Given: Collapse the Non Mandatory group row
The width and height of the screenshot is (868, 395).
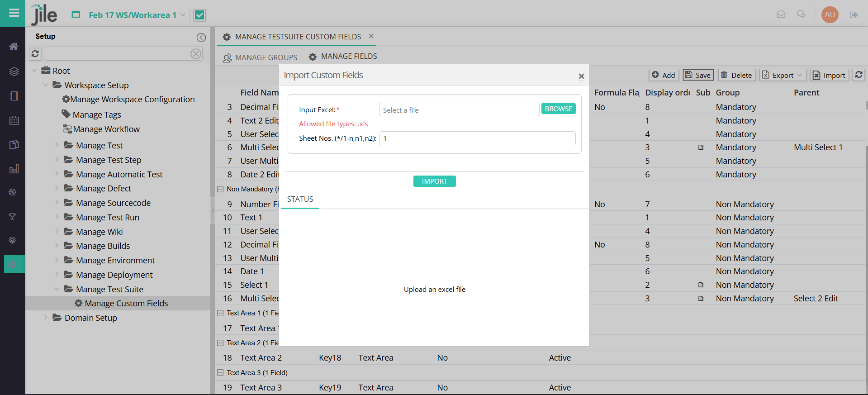Looking at the screenshot, I should click(220, 189).
